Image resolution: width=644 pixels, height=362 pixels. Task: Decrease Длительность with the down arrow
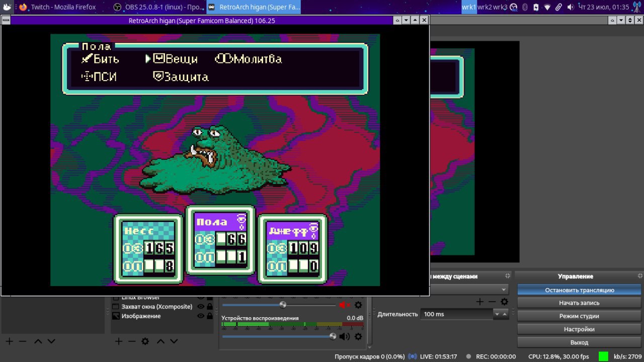point(498,314)
